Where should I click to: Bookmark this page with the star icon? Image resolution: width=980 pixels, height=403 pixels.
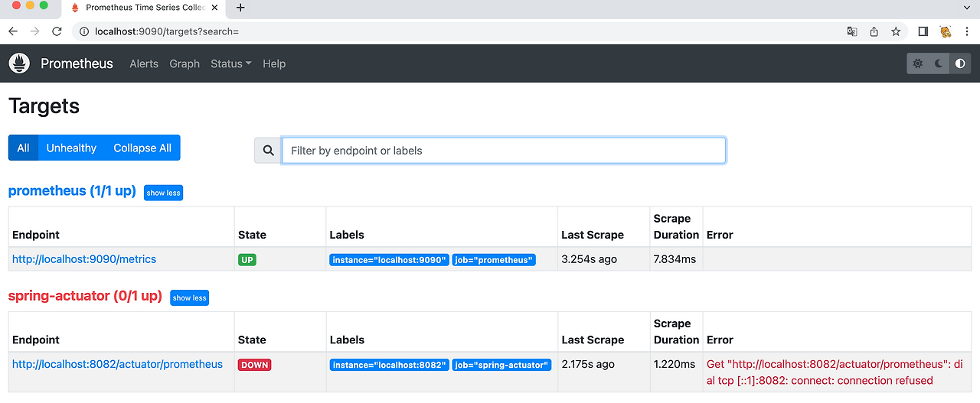pos(896,31)
